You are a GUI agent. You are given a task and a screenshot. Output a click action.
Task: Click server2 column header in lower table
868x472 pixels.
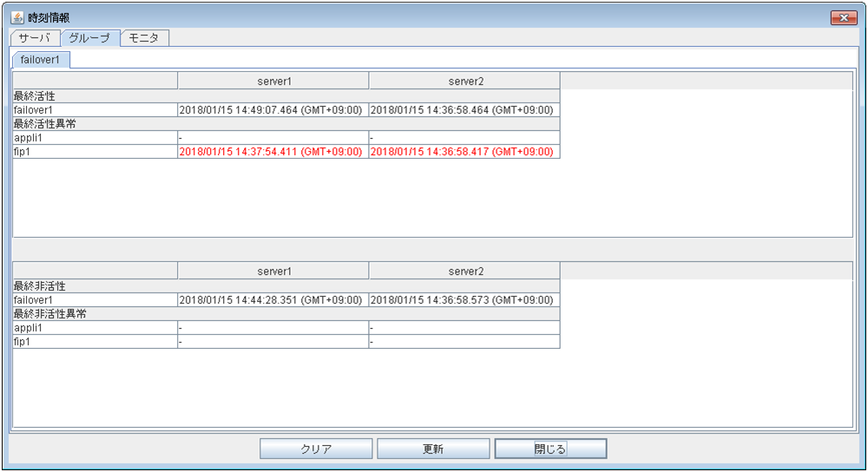pos(464,272)
